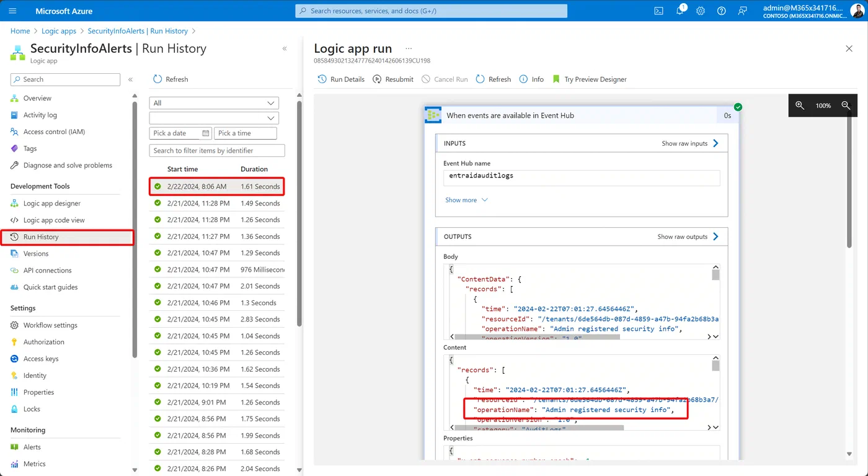Screen dimensions: 868x476
Task: Open API connections
Action: (47, 271)
